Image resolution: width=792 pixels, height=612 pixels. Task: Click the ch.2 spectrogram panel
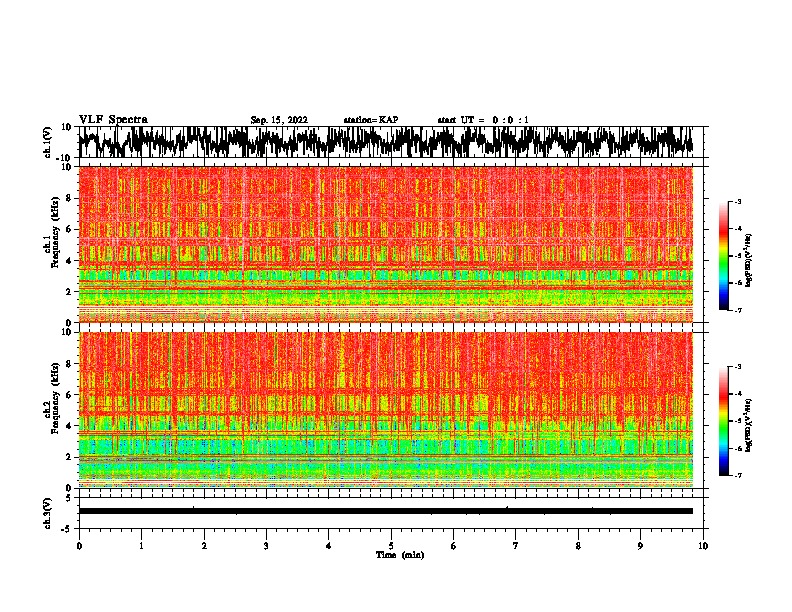(385, 410)
